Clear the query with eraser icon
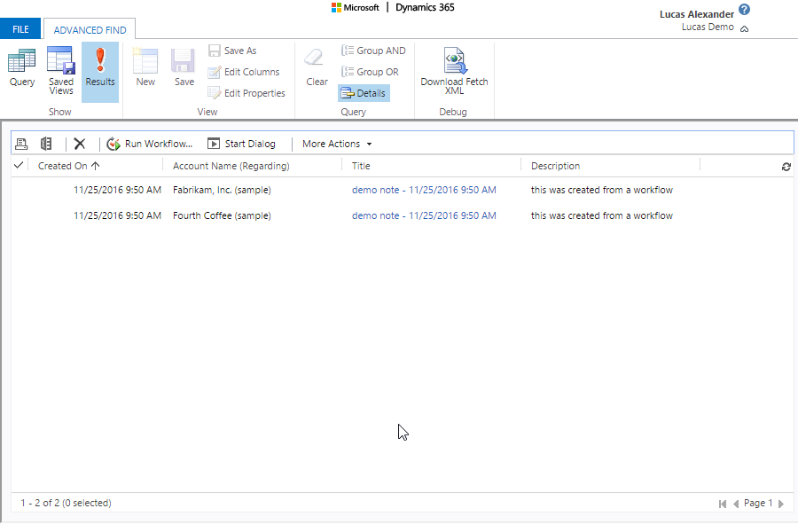The image size is (798, 532). point(317,67)
